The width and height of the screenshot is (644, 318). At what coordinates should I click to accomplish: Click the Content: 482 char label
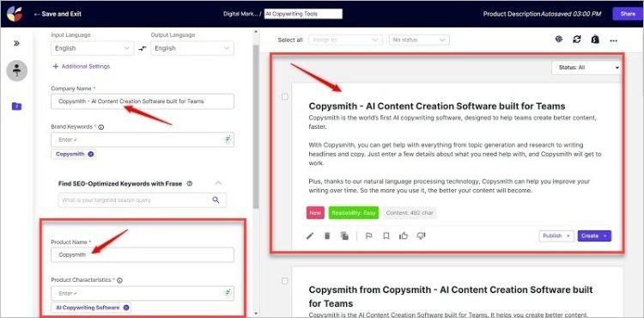click(410, 213)
